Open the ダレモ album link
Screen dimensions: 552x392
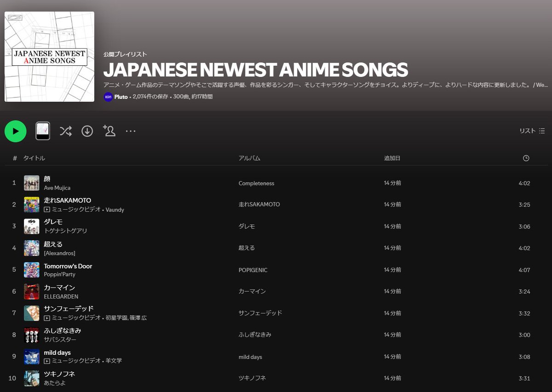[x=247, y=226]
